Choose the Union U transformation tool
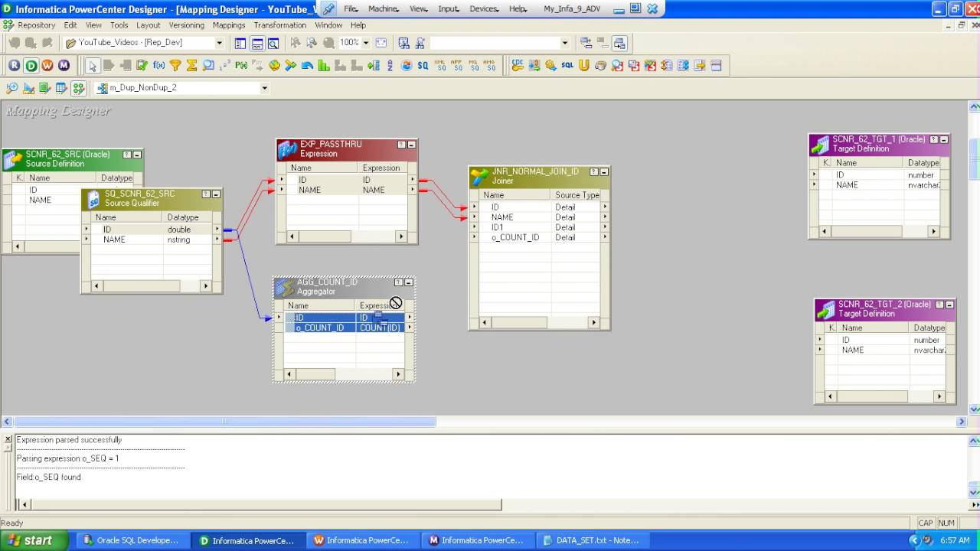 coord(583,66)
